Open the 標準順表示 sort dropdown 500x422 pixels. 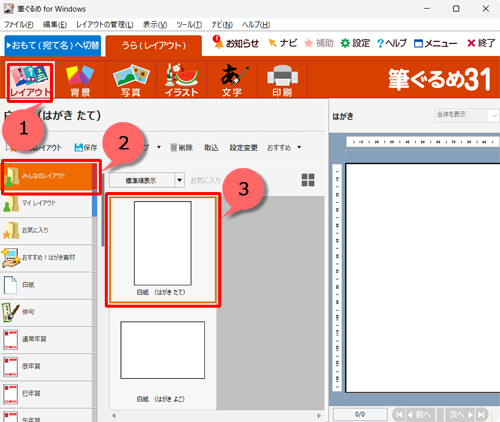(x=147, y=180)
